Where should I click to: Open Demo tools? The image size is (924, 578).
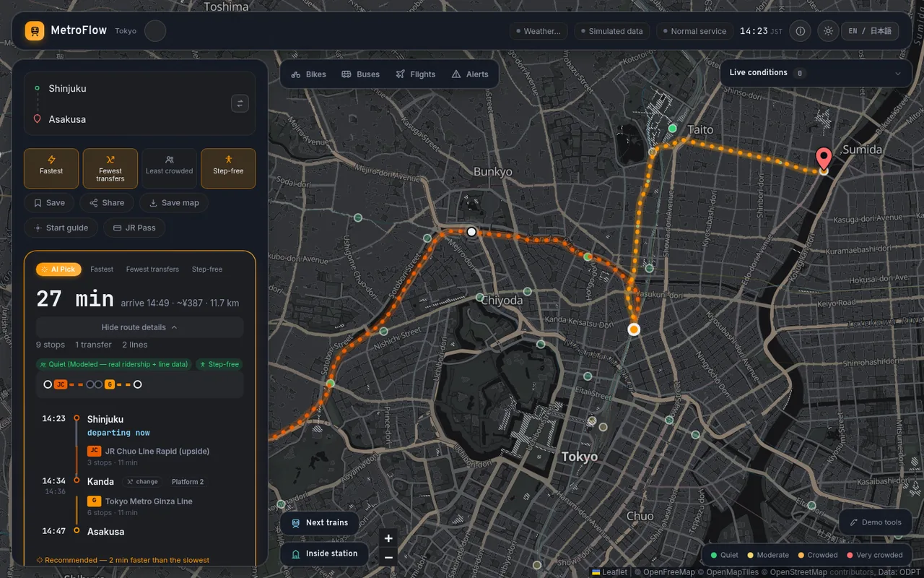pyautogui.click(x=875, y=522)
